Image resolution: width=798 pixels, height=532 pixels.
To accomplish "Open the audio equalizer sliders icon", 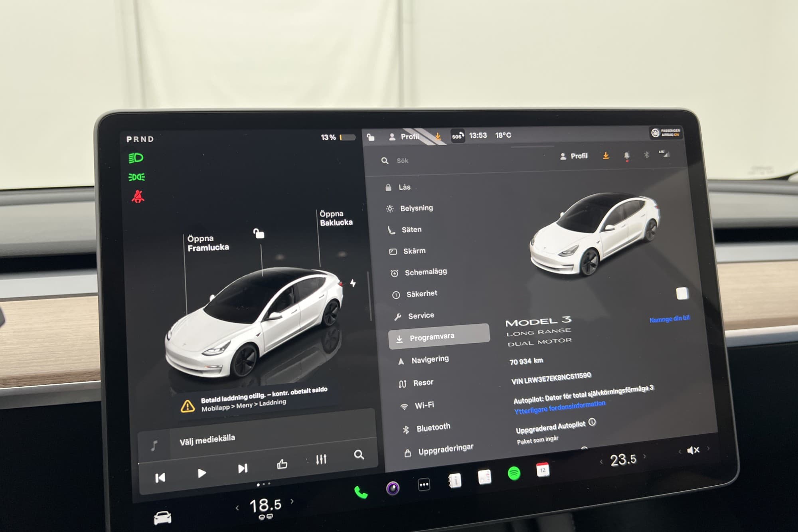I will (321, 459).
